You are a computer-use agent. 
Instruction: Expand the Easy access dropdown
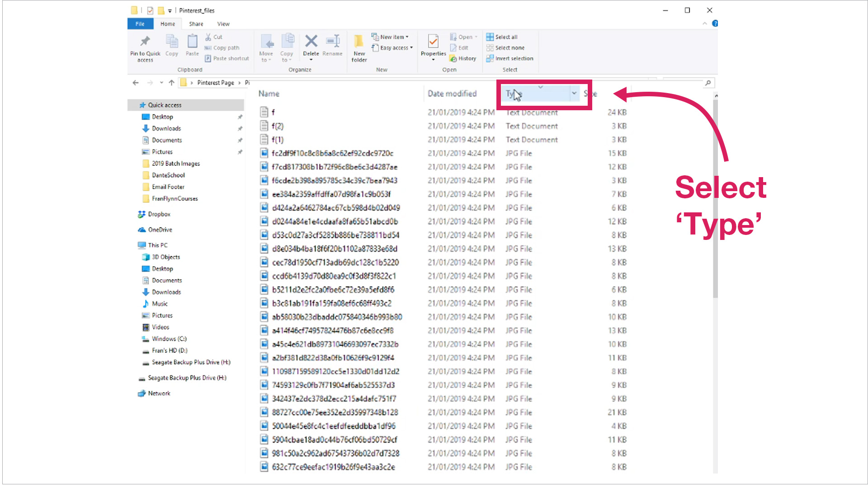392,48
